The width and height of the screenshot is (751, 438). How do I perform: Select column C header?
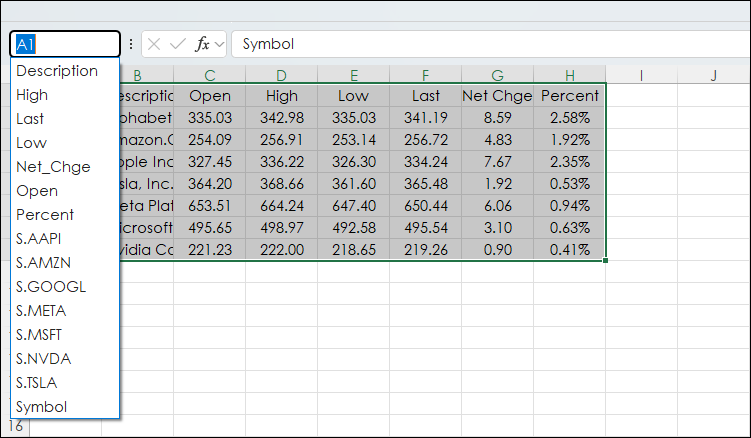click(210, 75)
